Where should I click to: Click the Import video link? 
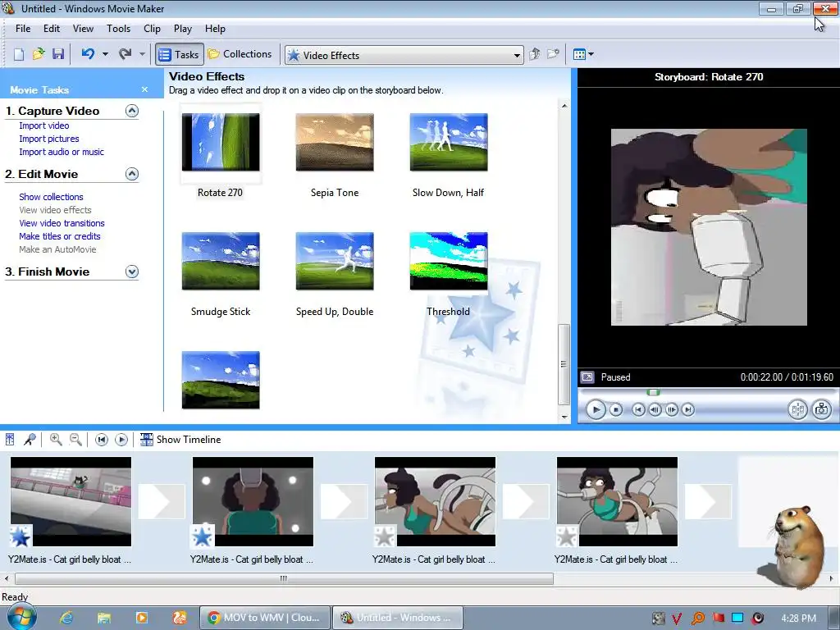[44, 126]
